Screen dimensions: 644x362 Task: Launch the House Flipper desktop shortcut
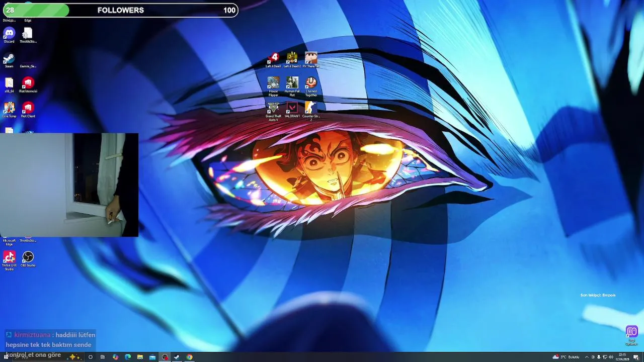273,86
